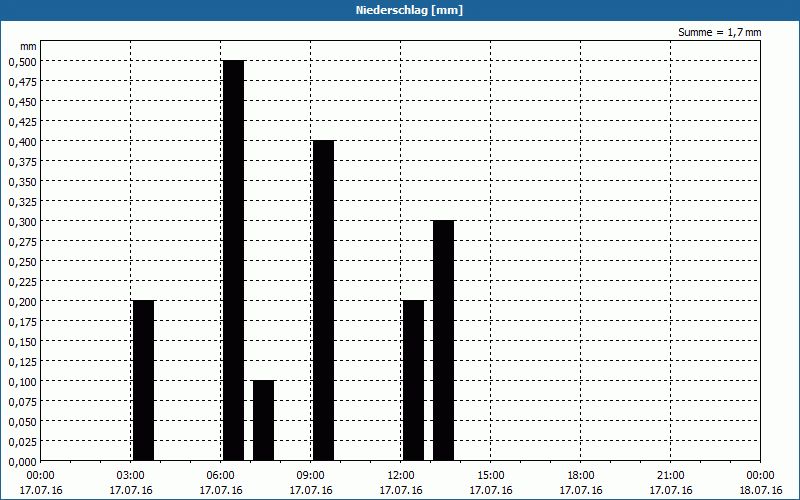Click the 15:00 time axis label

(491, 476)
